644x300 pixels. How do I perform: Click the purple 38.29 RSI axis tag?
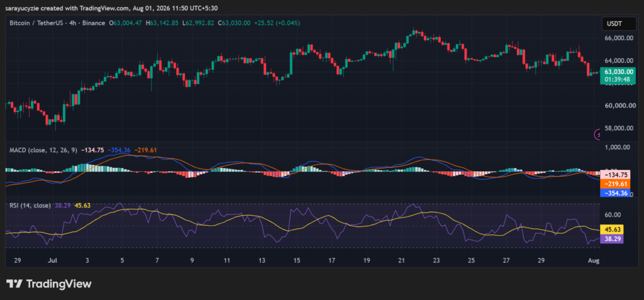click(x=612, y=238)
